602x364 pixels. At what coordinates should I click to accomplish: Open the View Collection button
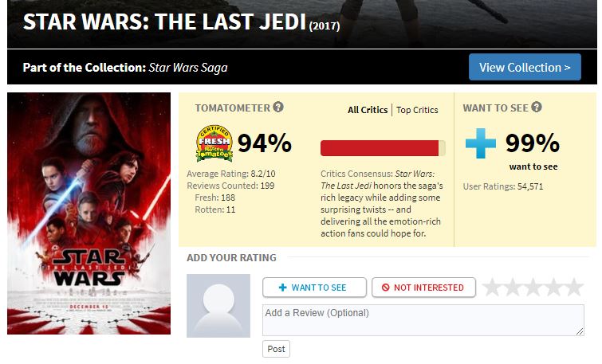[525, 68]
